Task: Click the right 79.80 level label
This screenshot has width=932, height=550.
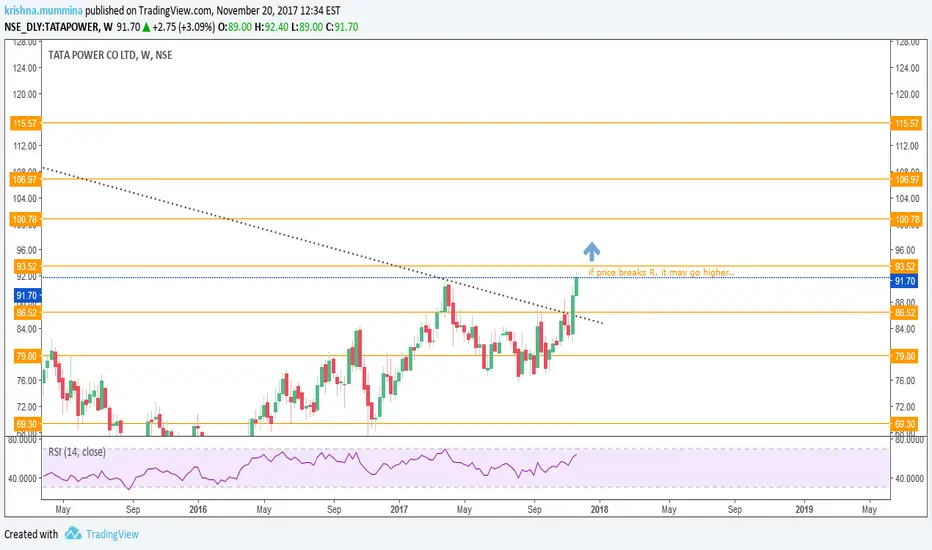Action: (905, 356)
